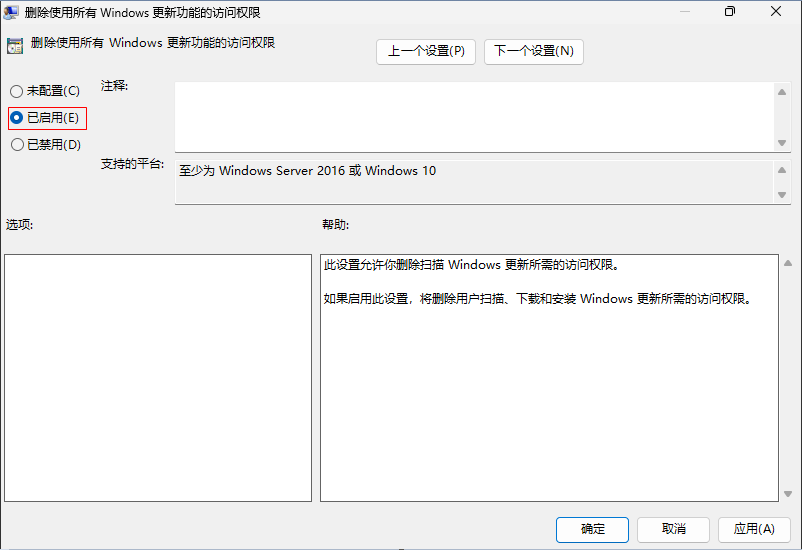The image size is (802, 550).
Task: Click the policy setting icon beside the heading
Action: (x=15, y=46)
